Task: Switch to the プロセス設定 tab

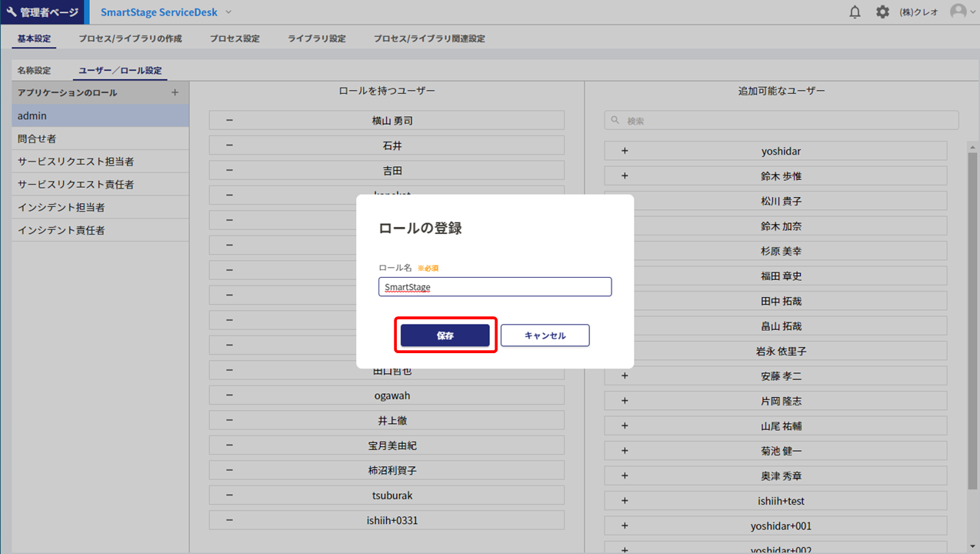Action: [x=235, y=38]
